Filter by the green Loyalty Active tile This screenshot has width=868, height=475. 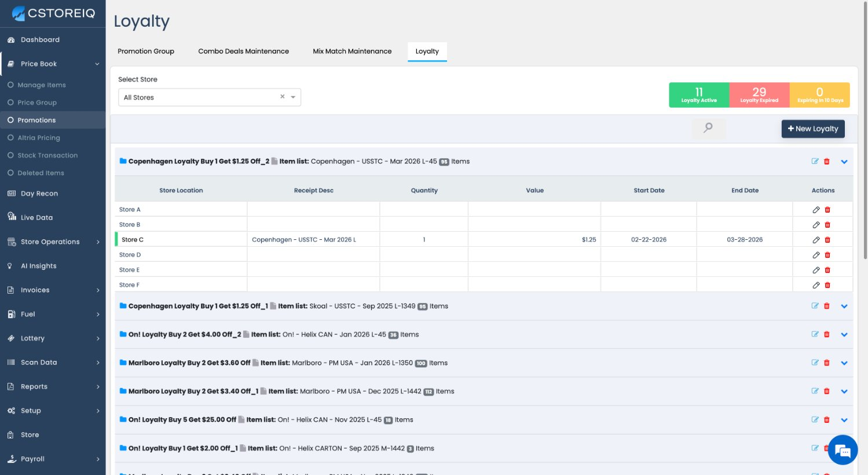(699, 95)
